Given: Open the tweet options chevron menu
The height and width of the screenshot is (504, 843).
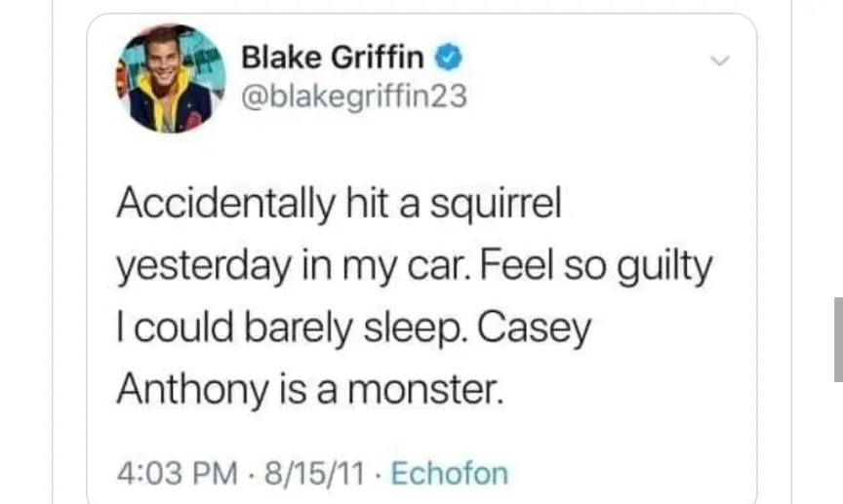Looking at the screenshot, I should (719, 61).
